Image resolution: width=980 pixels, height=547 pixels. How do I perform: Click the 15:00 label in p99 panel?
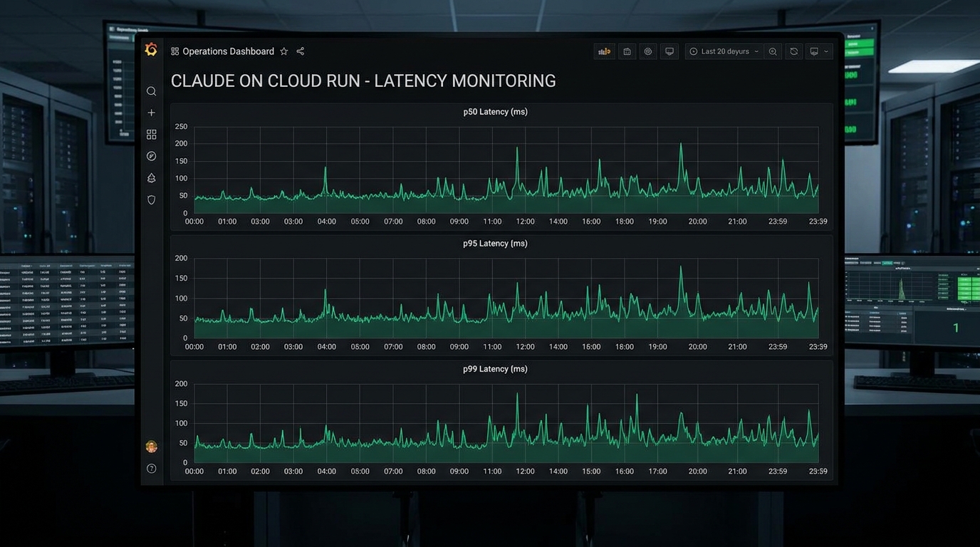(591, 472)
